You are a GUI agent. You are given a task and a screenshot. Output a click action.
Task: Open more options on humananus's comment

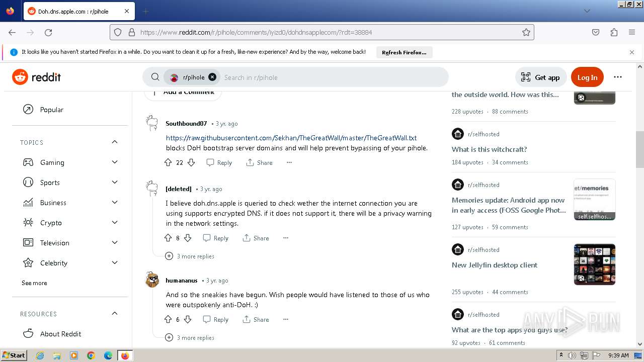tap(285, 319)
